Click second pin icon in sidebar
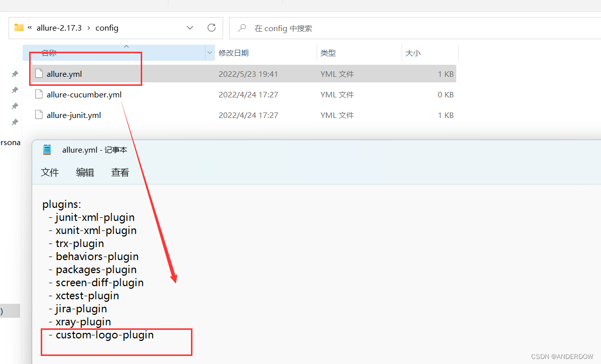601x364 pixels. point(15,90)
